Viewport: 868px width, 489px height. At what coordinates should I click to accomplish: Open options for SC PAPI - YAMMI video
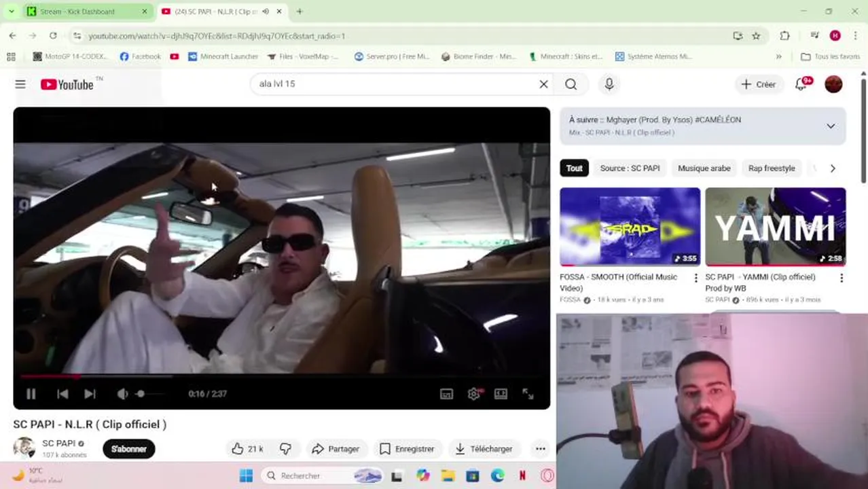(842, 278)
